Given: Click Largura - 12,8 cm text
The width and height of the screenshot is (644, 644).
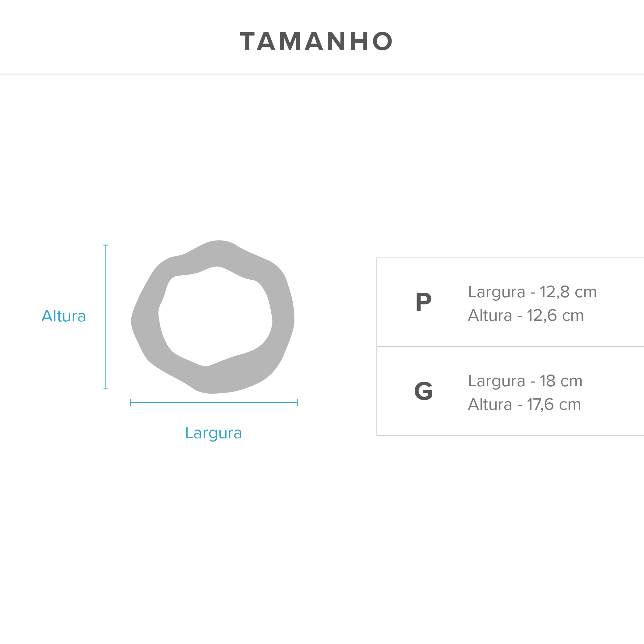Looking at the screenshot, I should coord(532,292).
